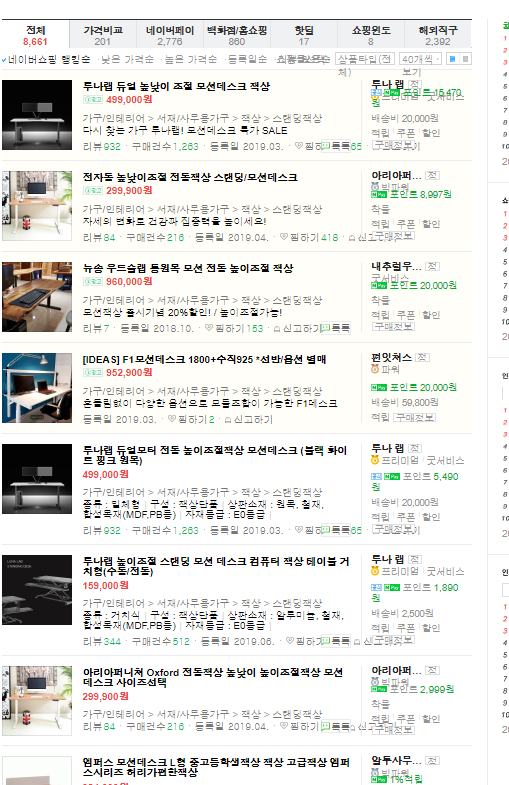Click 광고 badge beside first 299,900원 price

(93, 191)
